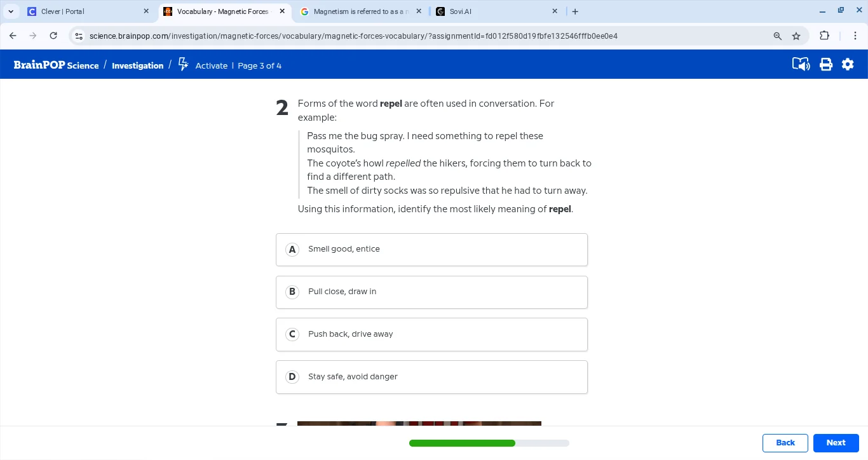Viewport: 868px width, 460px height.
Task: Print the page using printer icon
Action: coord(826,64)
